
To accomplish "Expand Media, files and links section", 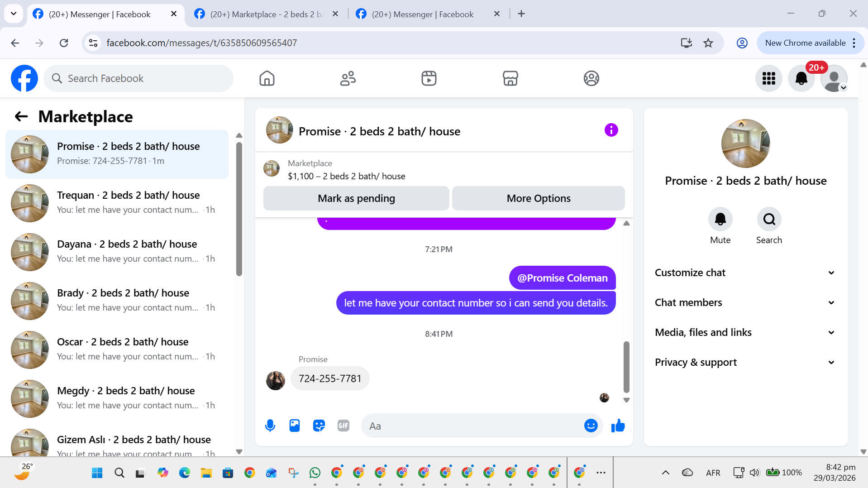I will pos(745,332).
